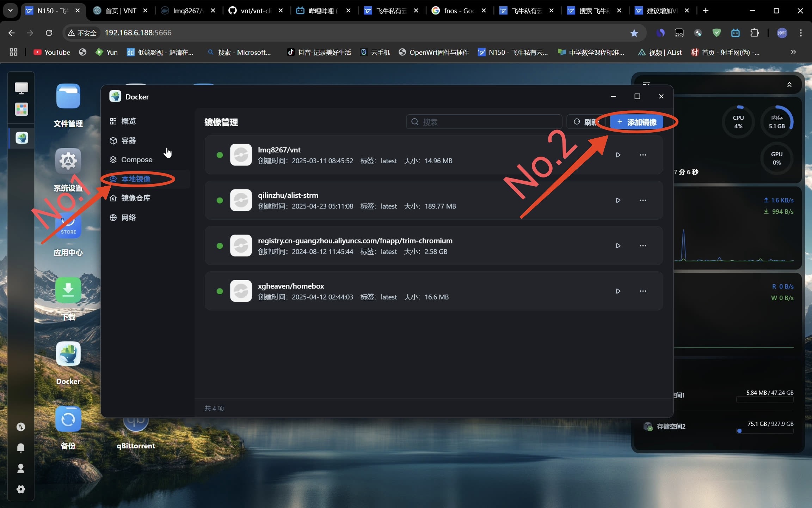Open 网络 in Docker sidebar
The image size is (812, 508).
pos(147,217)
